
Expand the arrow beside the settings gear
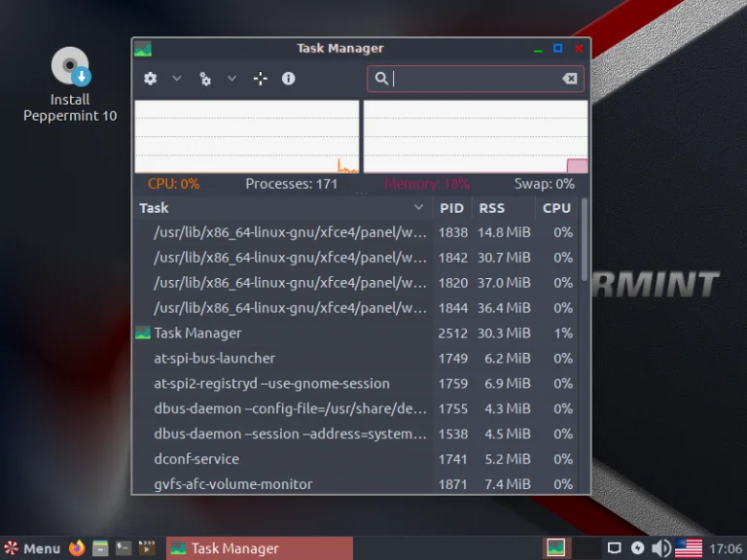pyautogui.click(x=176, y=79)
